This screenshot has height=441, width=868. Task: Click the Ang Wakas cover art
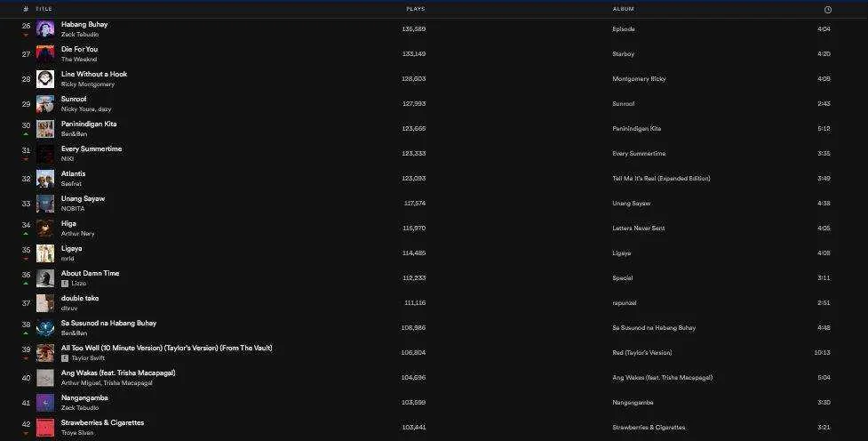coord(45,378)
